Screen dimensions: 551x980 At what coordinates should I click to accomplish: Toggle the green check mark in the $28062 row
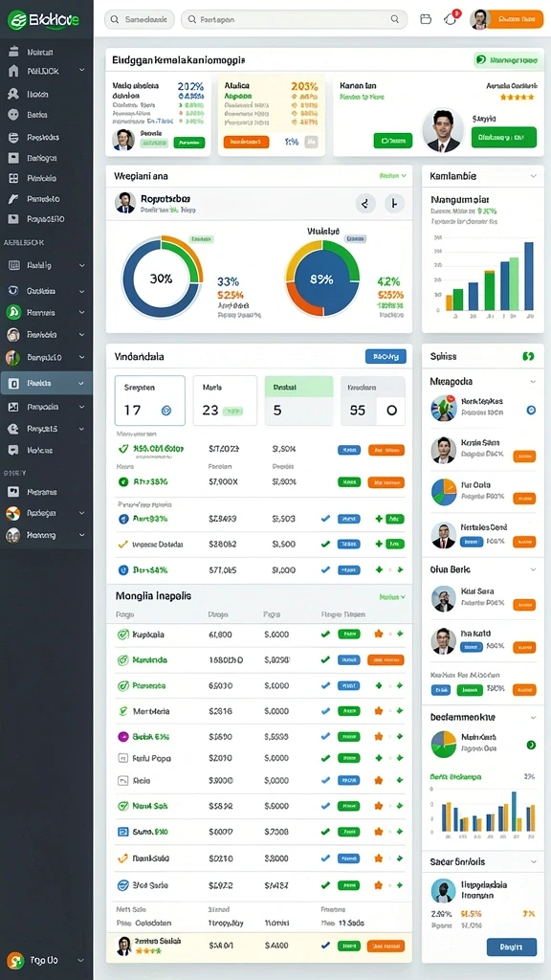pyautogui.click(x=325, y=544)
